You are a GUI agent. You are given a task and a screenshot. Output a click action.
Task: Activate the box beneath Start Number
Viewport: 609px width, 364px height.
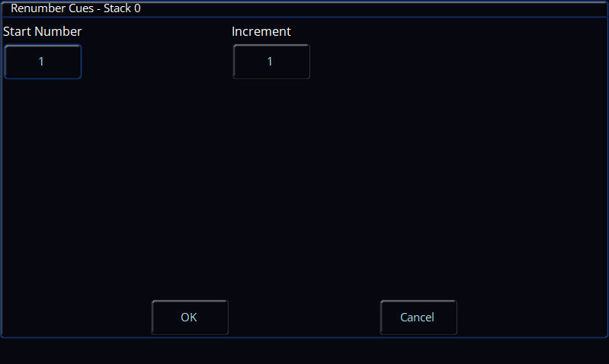(43, 62)
